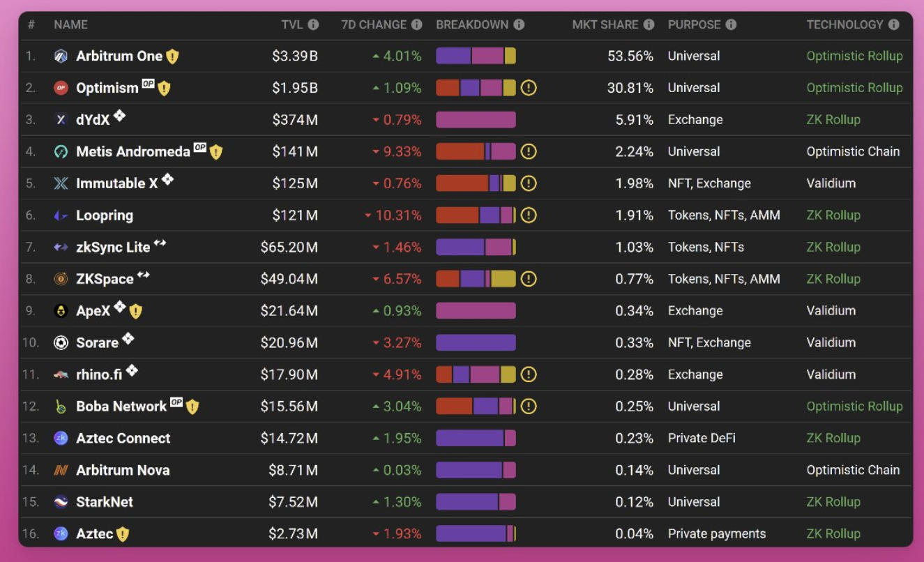Open the Immutable X project link
This screenshot has width=924, height=562.
click(x=117, y=184)
